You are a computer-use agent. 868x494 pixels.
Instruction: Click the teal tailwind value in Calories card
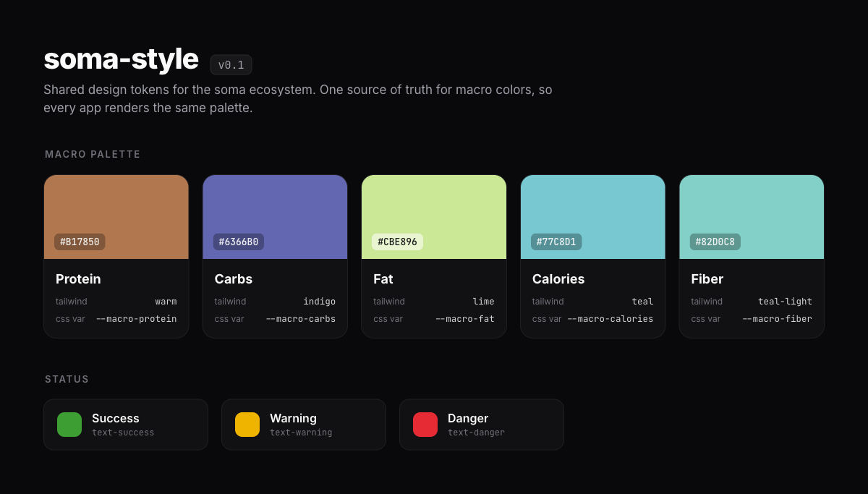(x=642, y=302)
